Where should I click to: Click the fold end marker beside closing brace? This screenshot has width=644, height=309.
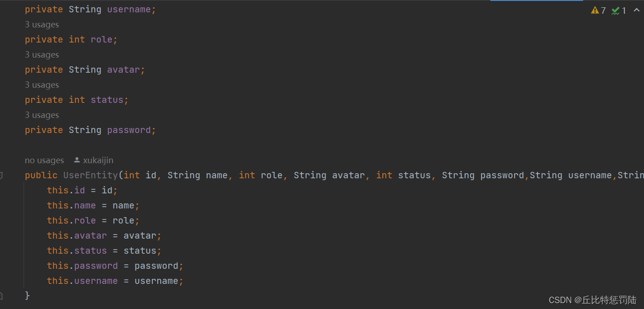point(1,296)
